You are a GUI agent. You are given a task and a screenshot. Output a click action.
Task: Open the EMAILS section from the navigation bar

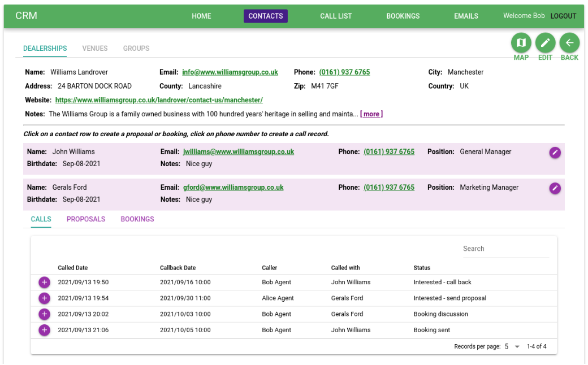pyautogui.click(x=466, y=16)
